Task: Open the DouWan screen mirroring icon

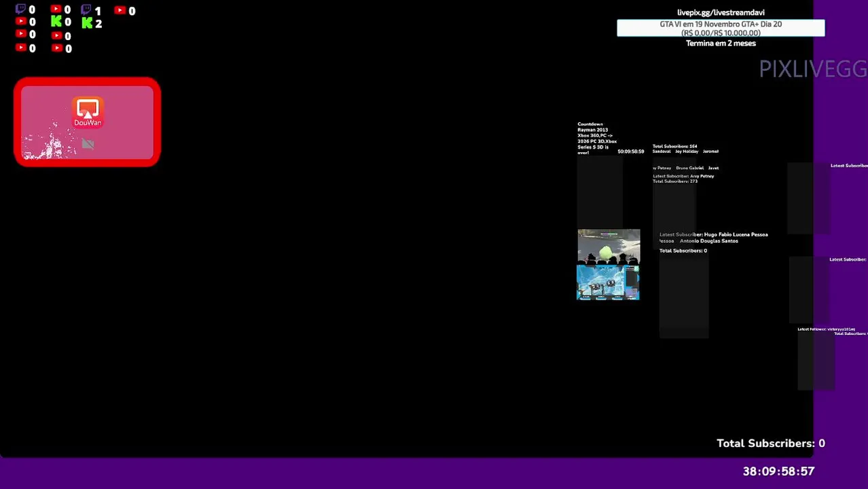Action: [x=88, y=112]
